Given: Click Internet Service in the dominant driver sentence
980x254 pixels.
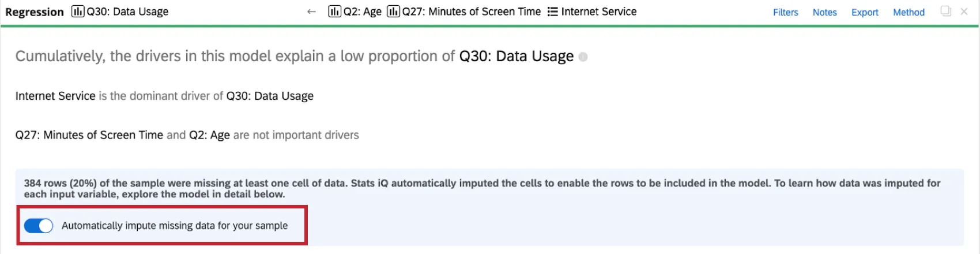Looking at the screenshot, I should 55,96.
